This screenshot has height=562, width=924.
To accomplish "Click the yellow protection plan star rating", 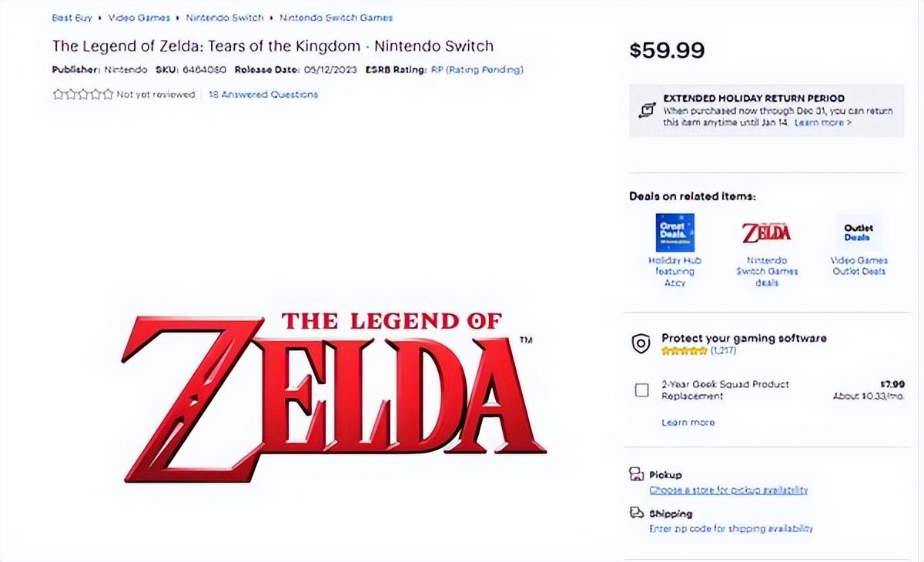I will 684,351.
